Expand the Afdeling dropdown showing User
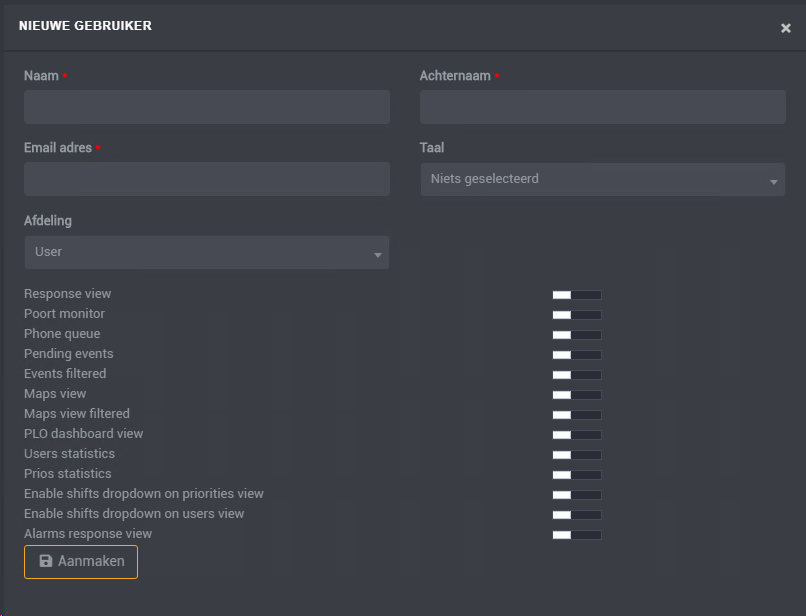 207,252
